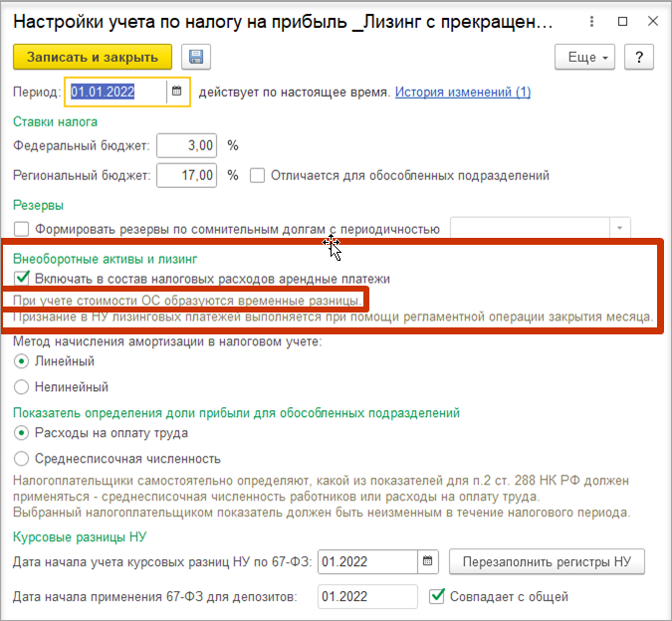Click 'Перезаполнить регистры НУ' button
Image resolution: width=672 pixels, height=621 pixels.
(547, 561)
